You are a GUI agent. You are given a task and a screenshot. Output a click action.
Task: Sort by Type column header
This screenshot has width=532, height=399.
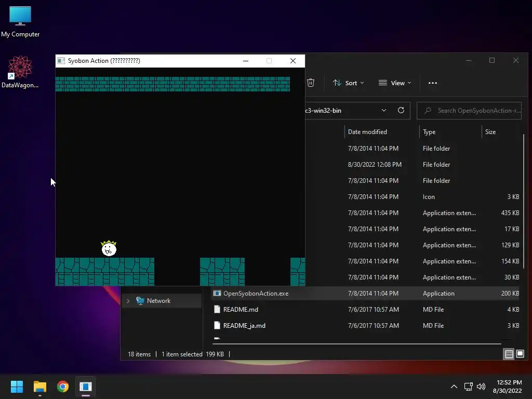click(x=429, y=131)
